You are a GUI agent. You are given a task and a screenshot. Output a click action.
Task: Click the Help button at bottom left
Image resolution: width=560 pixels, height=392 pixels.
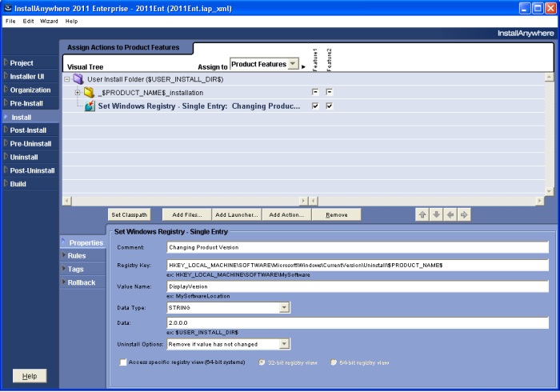pos(30,376)
